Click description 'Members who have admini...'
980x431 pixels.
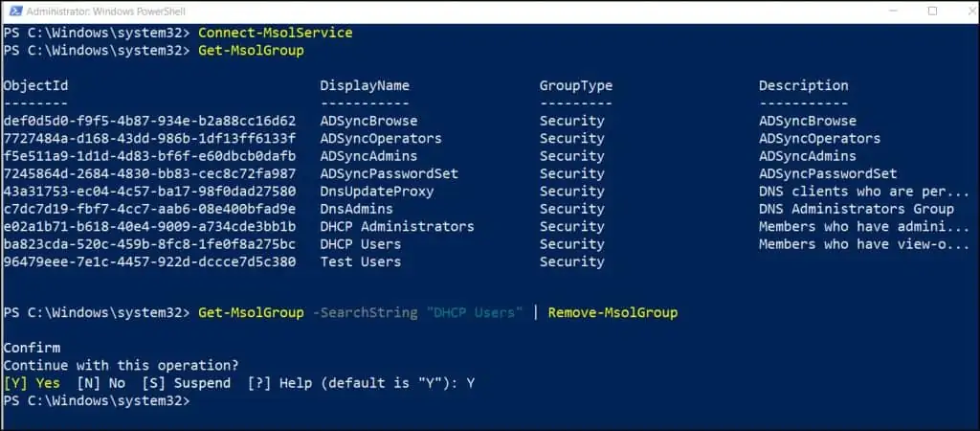pyautogui.click(x=864, y=226)
